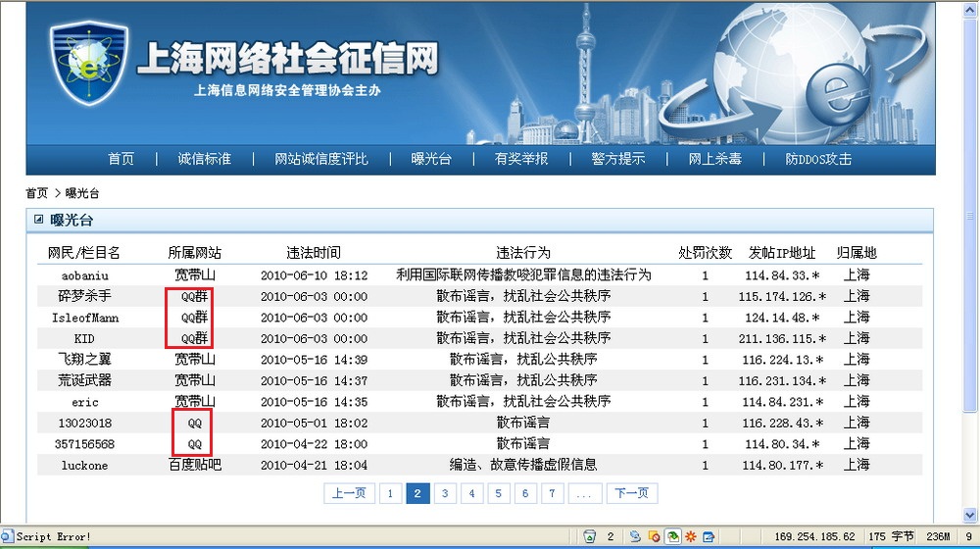Click the orange sun icon in status bar

point(691,536)
